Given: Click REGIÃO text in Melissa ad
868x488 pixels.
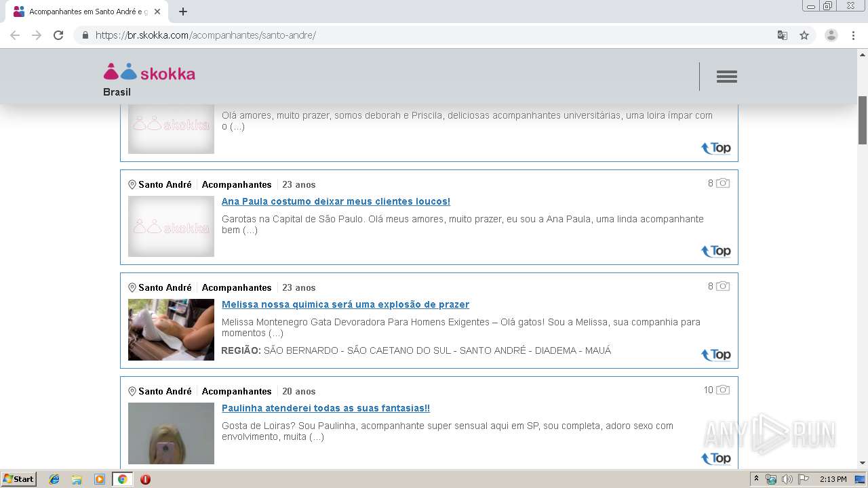Looking at the screenshot, I should [416, 350].
